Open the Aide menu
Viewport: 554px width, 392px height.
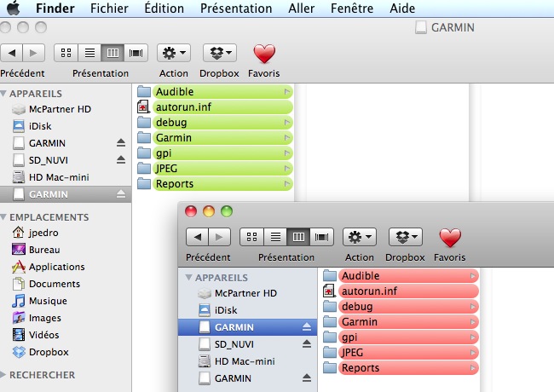click(402, 9)
